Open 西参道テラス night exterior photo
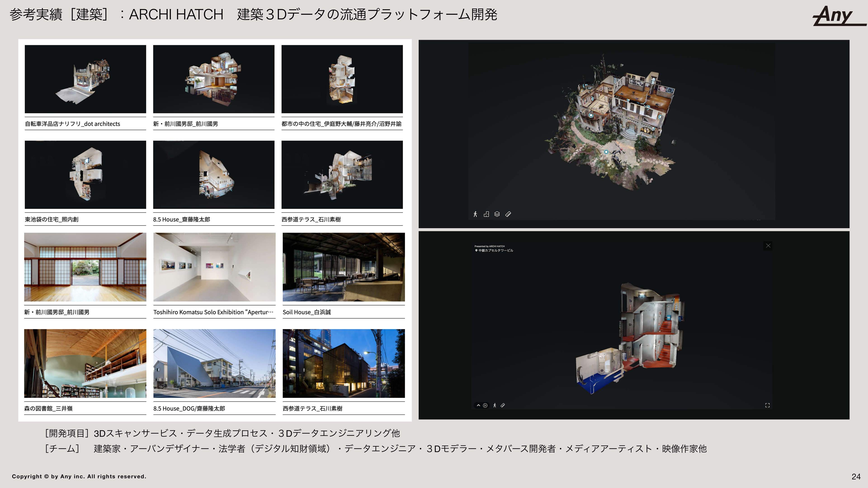This screenshot has width=868, height=488. pyautogui.click(x=344, y=363)
